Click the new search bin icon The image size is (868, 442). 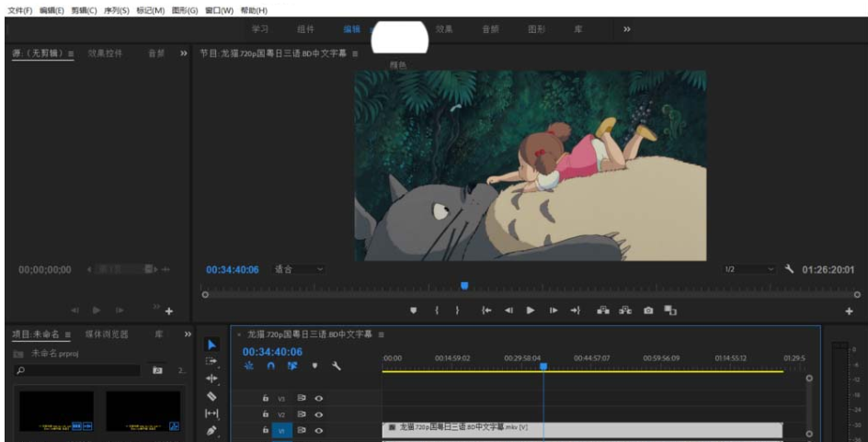coord(158,370)
